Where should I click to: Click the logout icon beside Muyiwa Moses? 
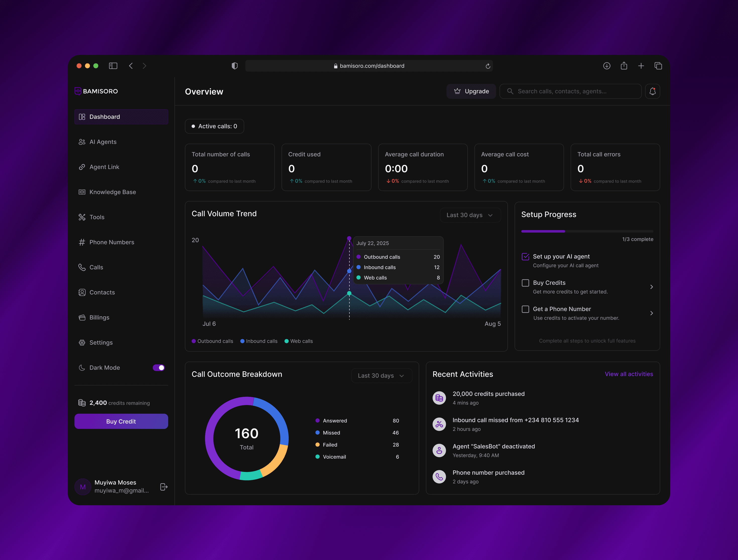[x=163, y=487]
